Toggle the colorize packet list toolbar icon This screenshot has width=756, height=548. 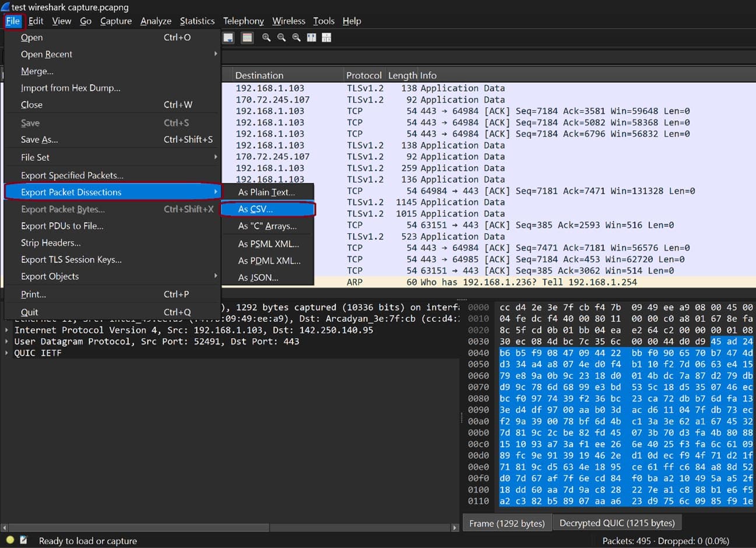click(247, 37)
